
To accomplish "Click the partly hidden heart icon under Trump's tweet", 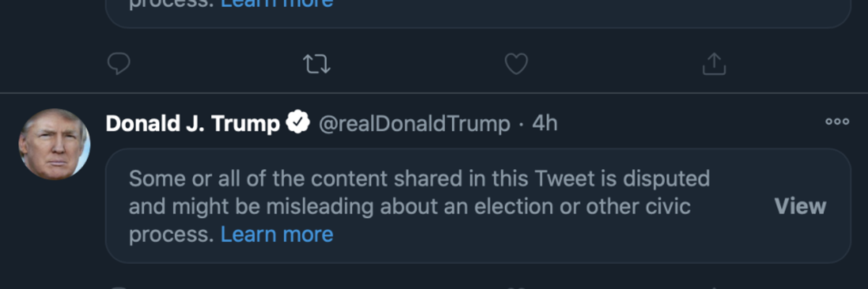I will tap(516, 287).
